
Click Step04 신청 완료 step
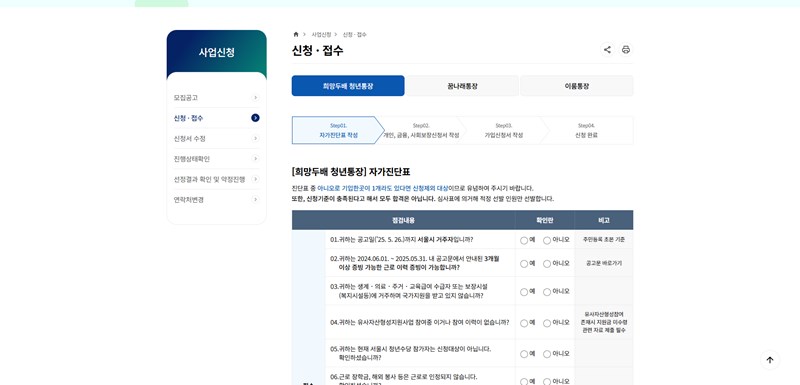click(586, 131)
